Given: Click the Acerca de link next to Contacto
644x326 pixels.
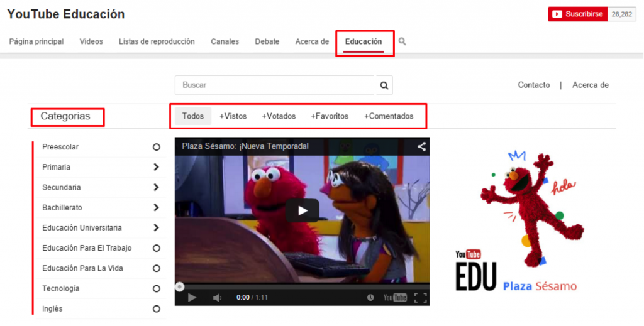Looking at the screenshot, I should (x=590, y=85).
